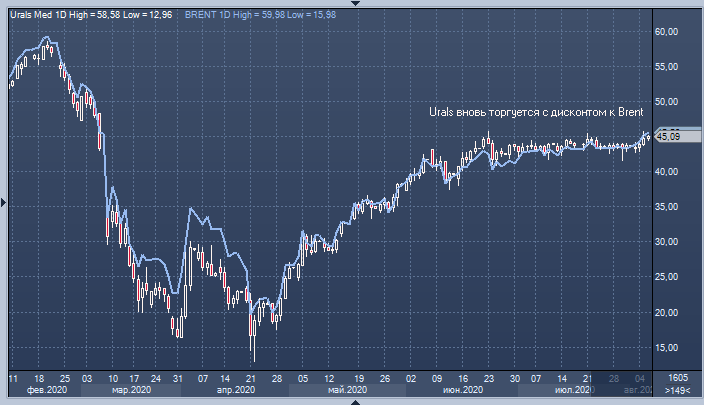This screenshot has height=405, width=704.
Task: Click the 1605 value in bottom-right corner
Action: pyautogui.click(x=677, y=379)
